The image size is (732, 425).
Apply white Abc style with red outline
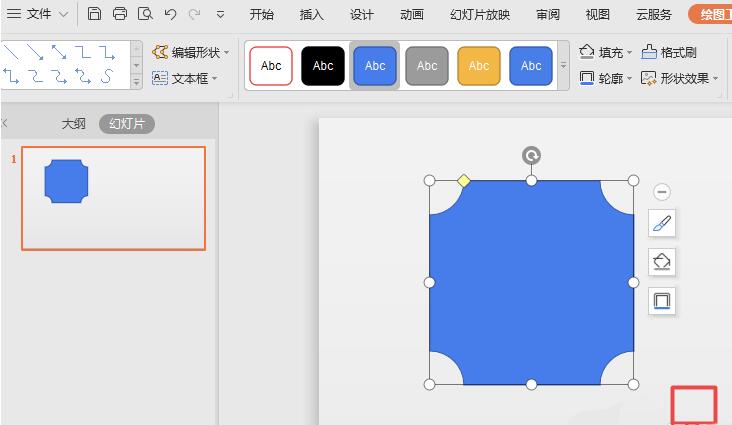click(271, 66)
